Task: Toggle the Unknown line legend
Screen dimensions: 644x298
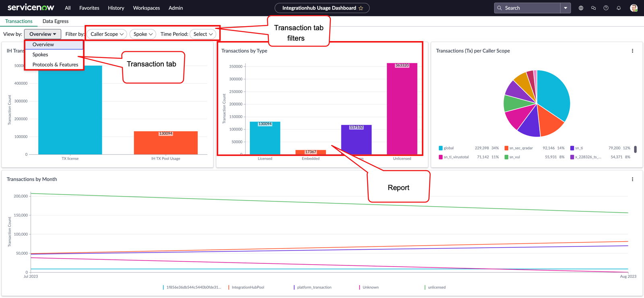Action: pyautogui.click(x=369, y=288)
